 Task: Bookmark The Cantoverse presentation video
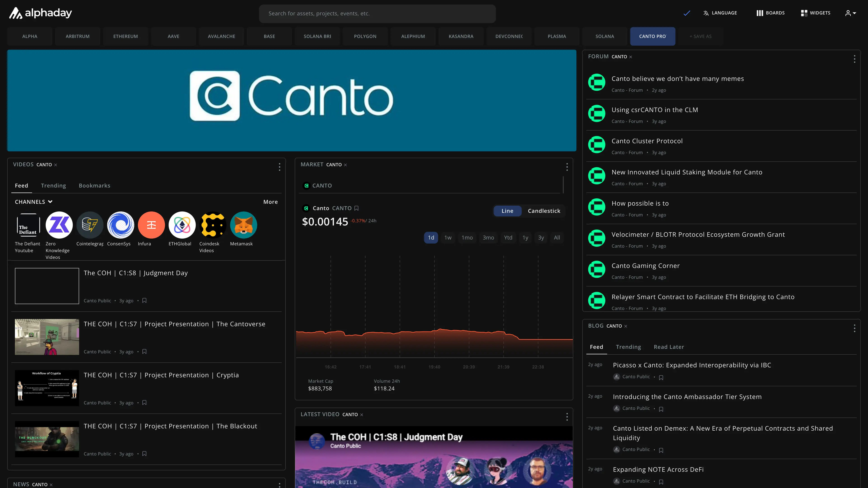(x=144, y=352)
